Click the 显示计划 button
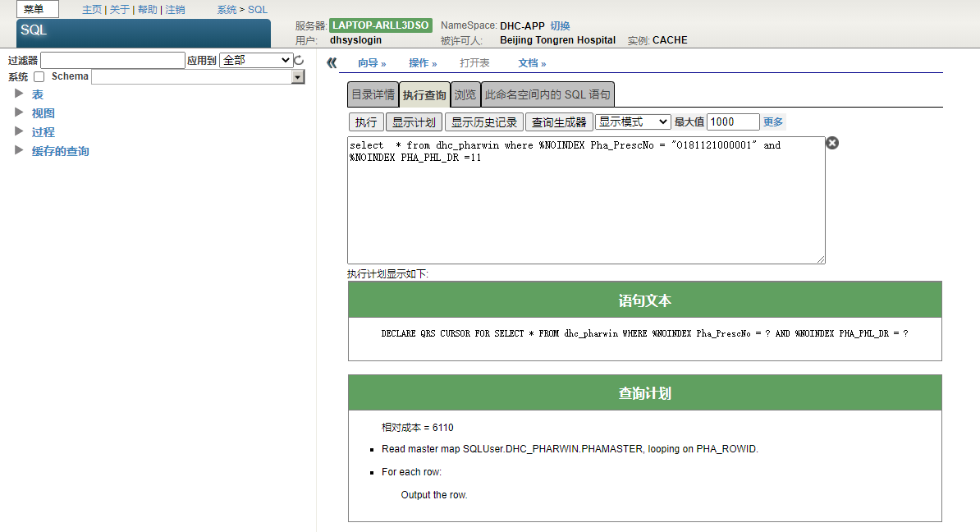The width and height of the screenshot is (980, 532). pyautogui.click(x=414, y=122)
